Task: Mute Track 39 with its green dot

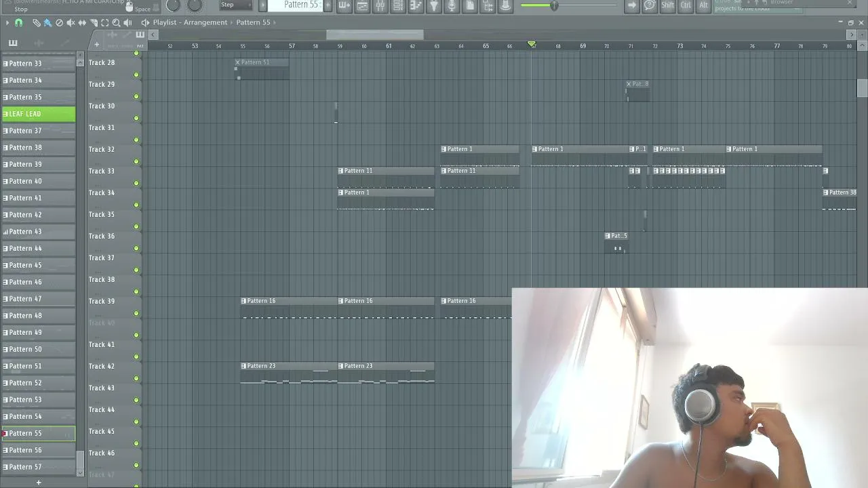Action: click(136, 313)
